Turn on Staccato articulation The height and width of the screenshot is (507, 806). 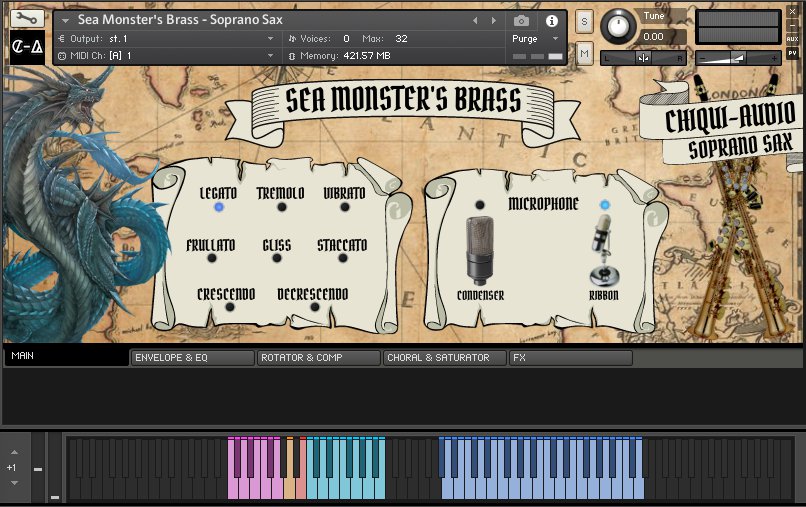[343, 258]
